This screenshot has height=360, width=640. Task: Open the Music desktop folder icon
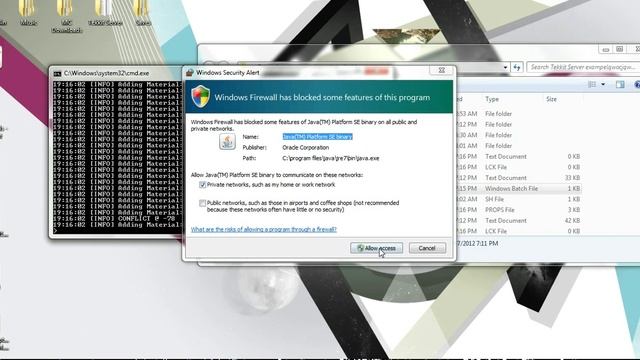point(28,13)
